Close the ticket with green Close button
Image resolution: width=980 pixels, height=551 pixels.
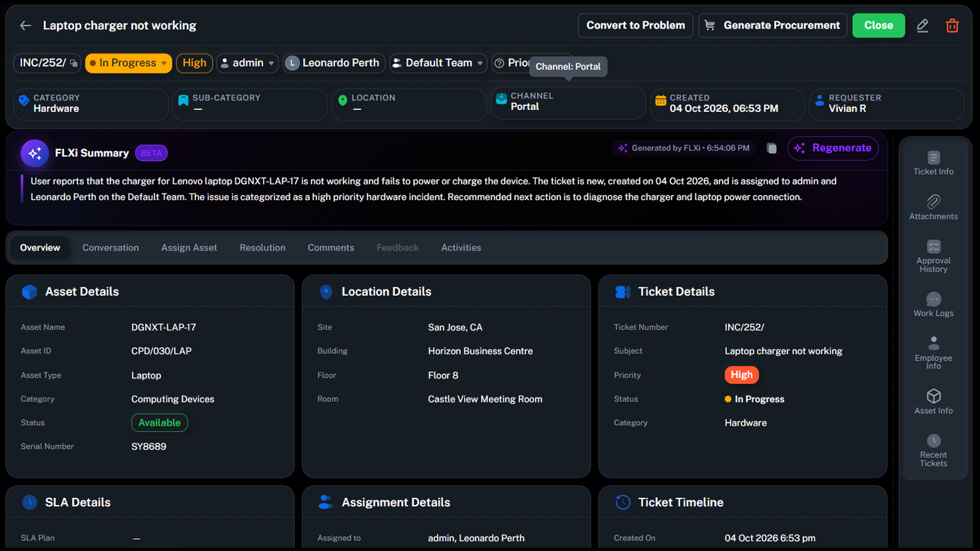[879, 25]
